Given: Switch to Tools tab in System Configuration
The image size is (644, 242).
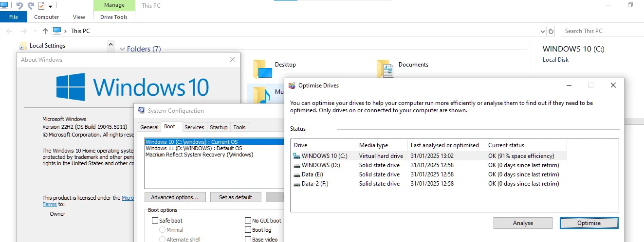Looking at the screenshot, I should (x=239, y=127).
